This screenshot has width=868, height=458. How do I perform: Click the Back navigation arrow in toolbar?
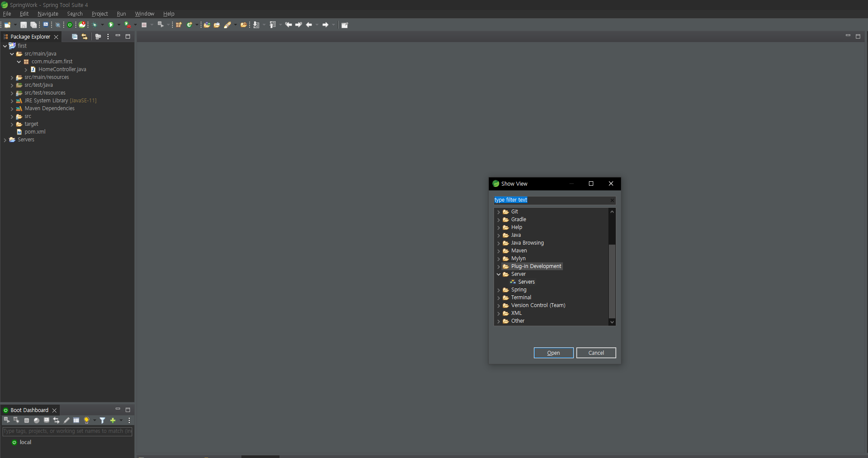pyautogui.click(x=309, y=25)
